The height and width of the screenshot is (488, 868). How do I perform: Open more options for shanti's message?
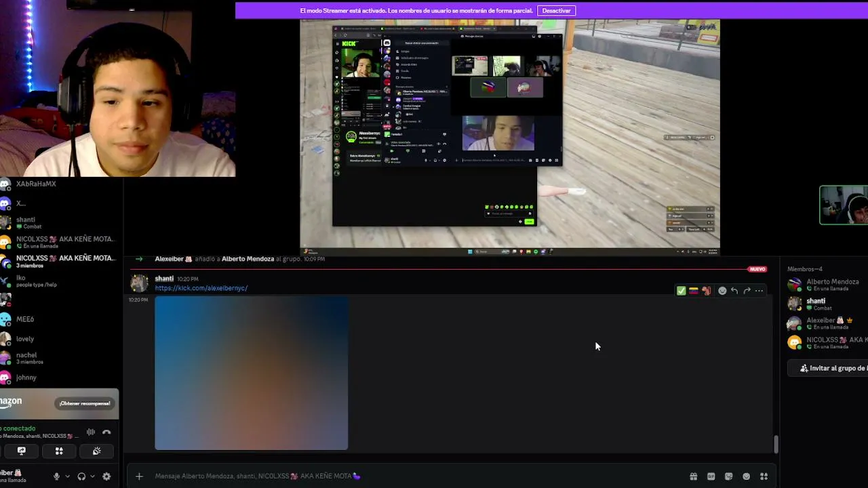tap(759, 291)
